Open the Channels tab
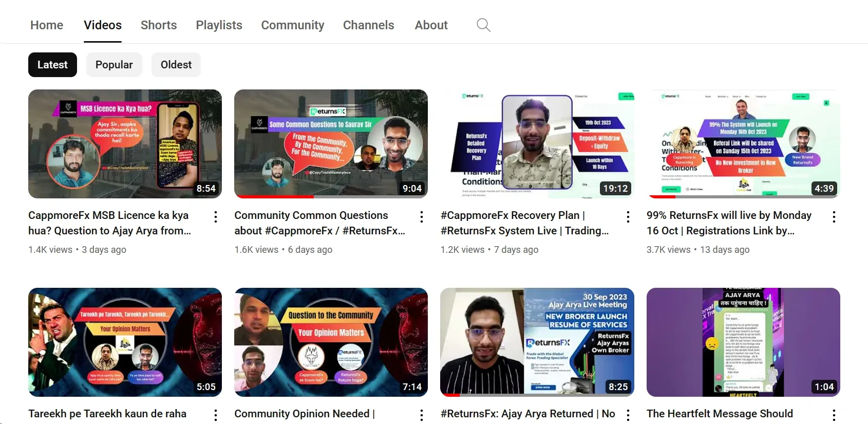Viewport: 868px width, 424px height. tap(369, 25)
